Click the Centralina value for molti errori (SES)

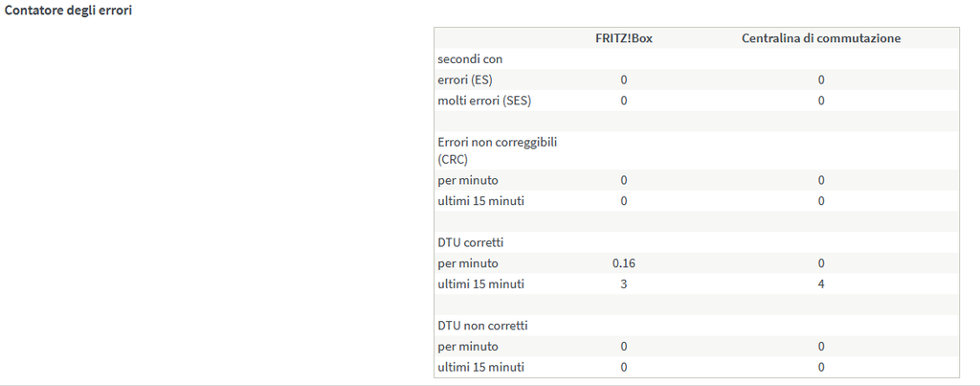pos(820,101)
